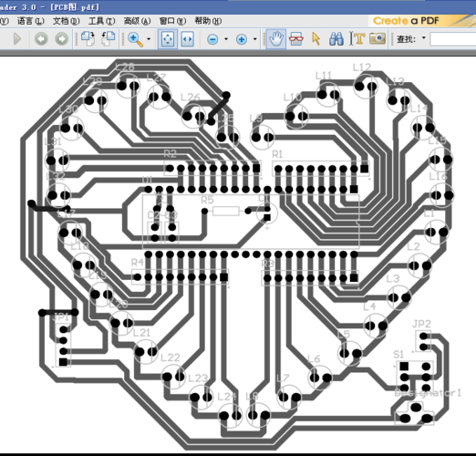Viewport: 476px width, 456px height.
Task: Open the 高级(A) menu
Action: (137, 21)
